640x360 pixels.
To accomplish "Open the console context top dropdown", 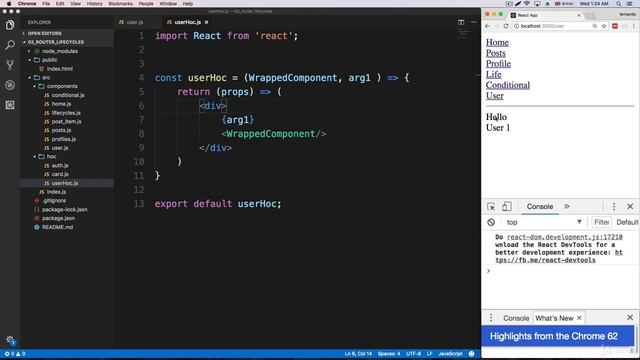I will point(544,222).
